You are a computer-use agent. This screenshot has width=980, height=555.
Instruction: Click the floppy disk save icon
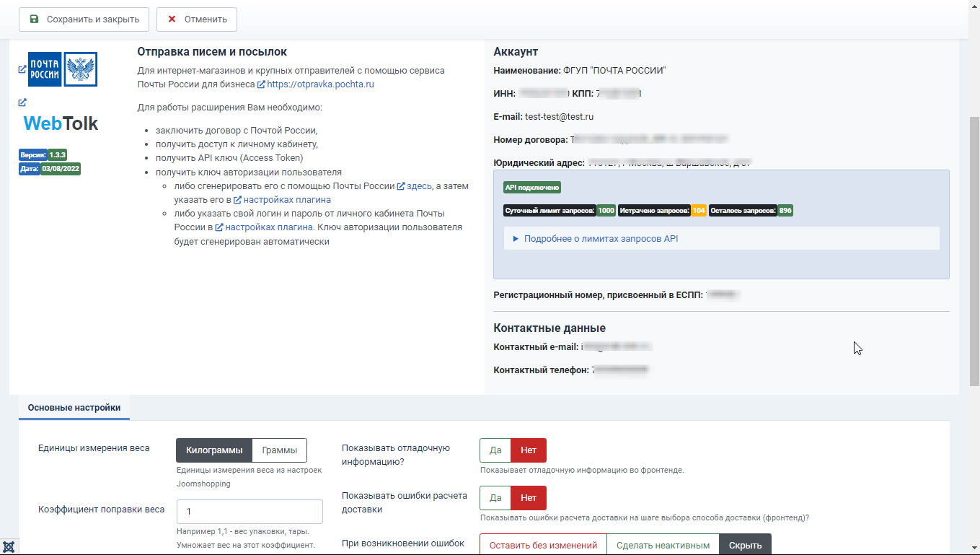[x=34, y=19]
